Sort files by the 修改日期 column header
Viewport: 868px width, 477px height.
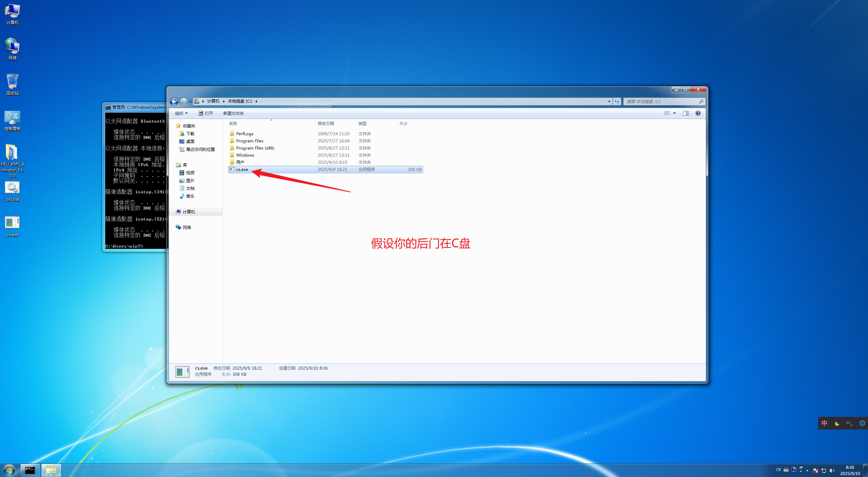(326, 124)
